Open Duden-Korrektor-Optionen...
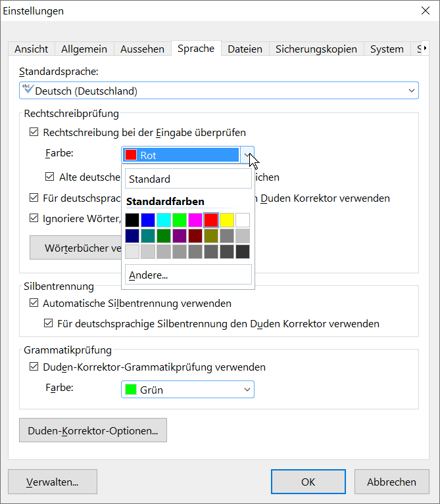The width and height of the screenshot is (440, 504). pos(93,430)
